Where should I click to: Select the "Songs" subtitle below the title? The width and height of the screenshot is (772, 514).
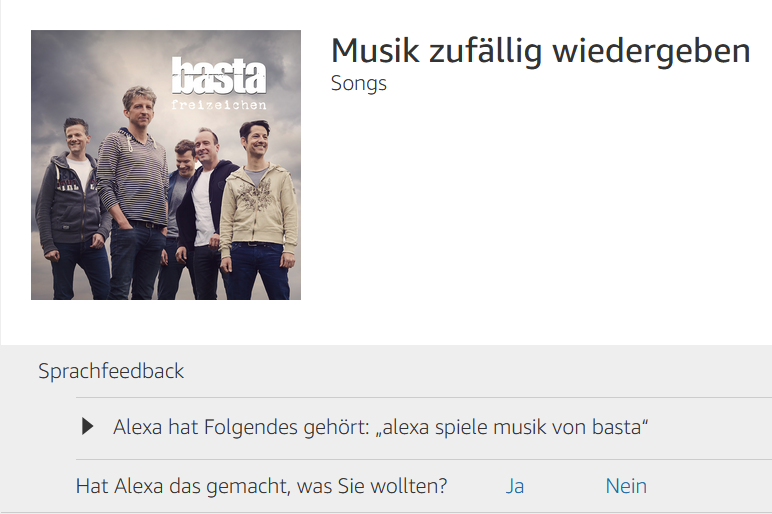[358, 83]
